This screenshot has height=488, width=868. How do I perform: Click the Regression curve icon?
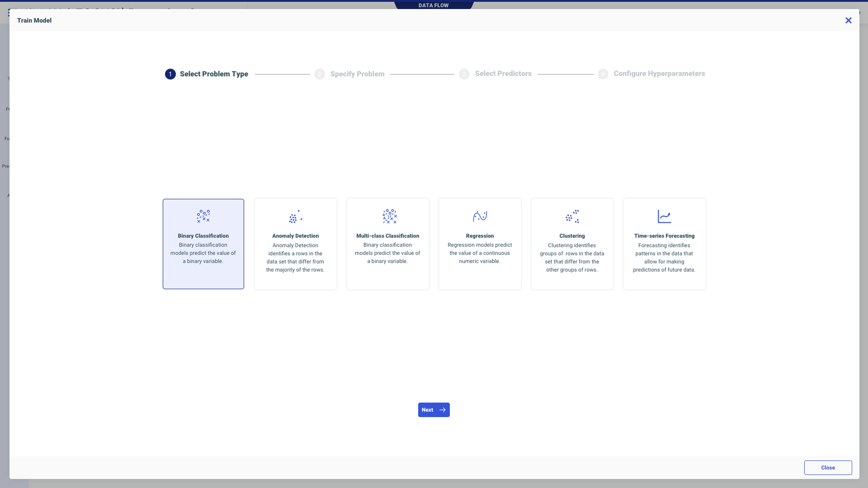tap(480, 216)
